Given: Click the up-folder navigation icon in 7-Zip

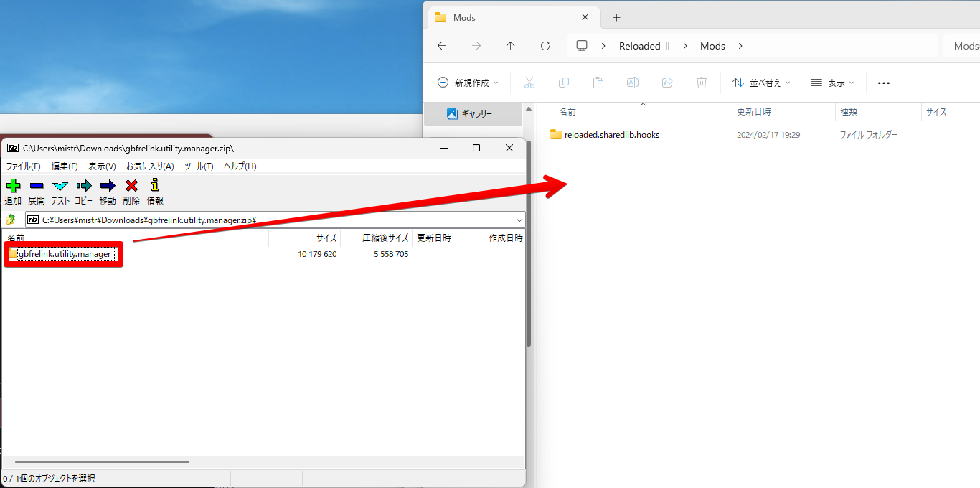Looking at the screenshot, I should 11,220.
